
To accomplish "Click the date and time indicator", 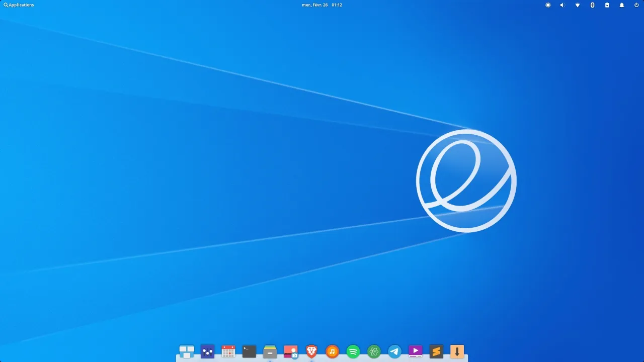I will (x=322, y=5).
